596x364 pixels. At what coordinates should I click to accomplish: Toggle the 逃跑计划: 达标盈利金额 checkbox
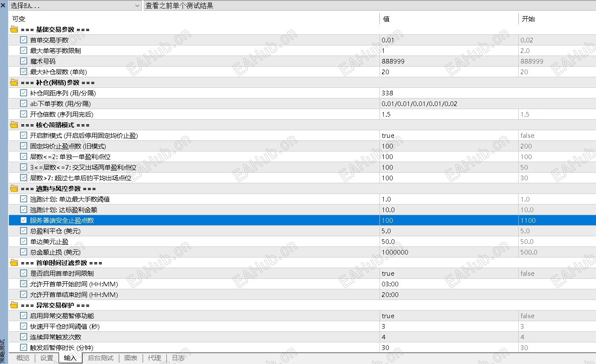coord(24,210)
